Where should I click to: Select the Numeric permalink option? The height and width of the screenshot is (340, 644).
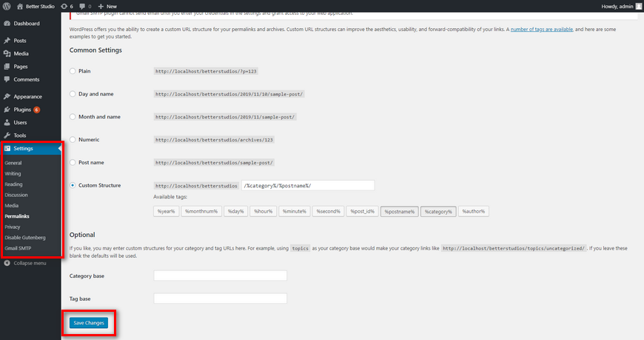pos(73,140)
